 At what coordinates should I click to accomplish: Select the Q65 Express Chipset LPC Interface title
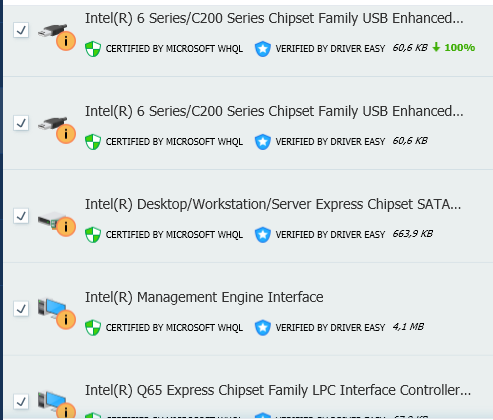[278, 390]
